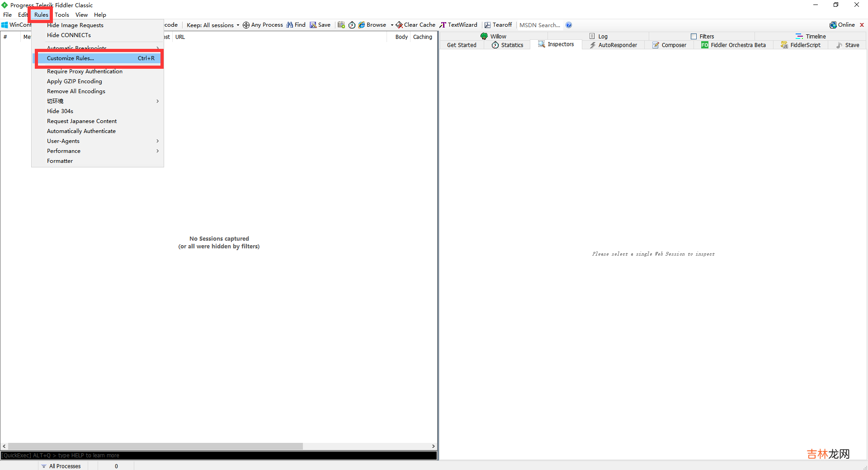This screenshot has width=868, height=470.
Task: Click the Save sessions toolbar icon
Action: click(x=313, y=25)
